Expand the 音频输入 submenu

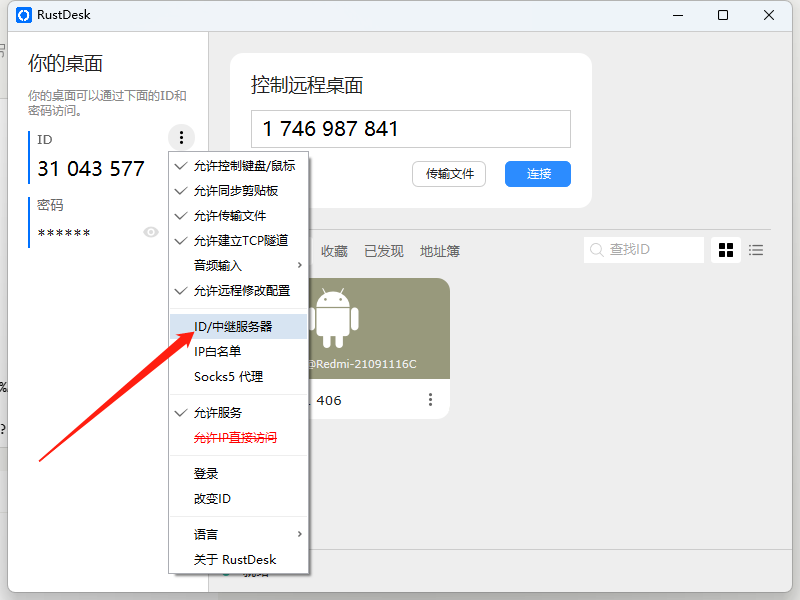pyautogui.click(x=239, y=265)
